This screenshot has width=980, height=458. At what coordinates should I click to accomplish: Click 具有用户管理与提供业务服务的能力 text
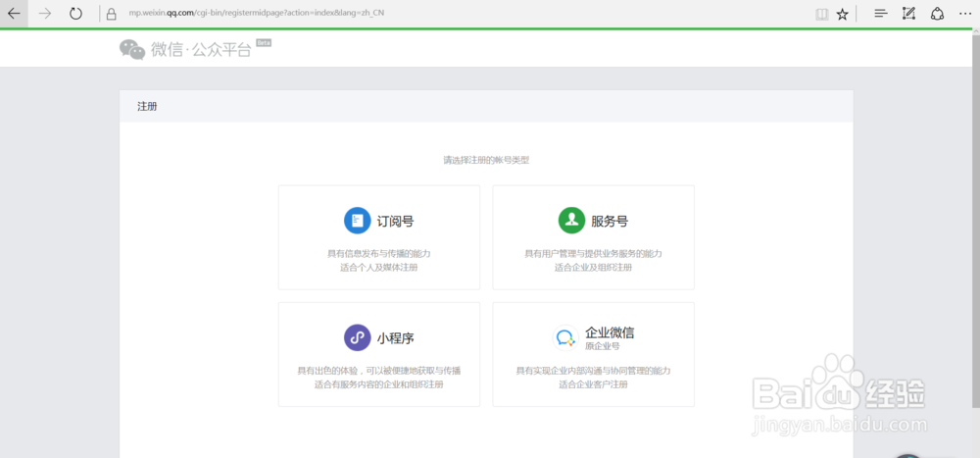click(x=593, y=254)
